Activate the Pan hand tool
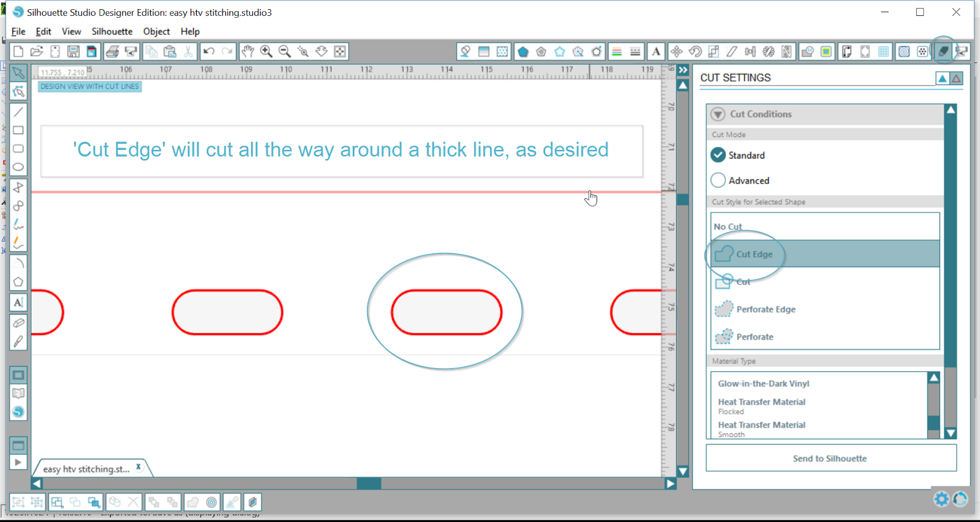980x522 pixels. pos(247,51)
